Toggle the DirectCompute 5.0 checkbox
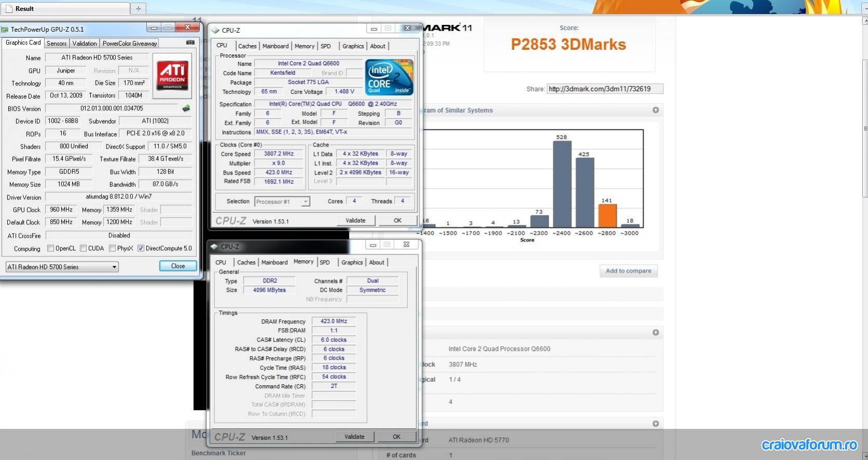Screen dimensions: 868x460 click(141, 248)
